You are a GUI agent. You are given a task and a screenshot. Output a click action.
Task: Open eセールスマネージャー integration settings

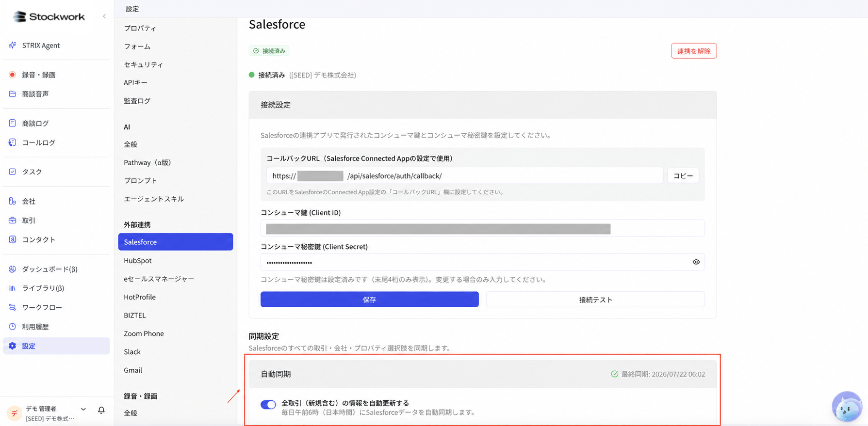(x=159, y=279)
